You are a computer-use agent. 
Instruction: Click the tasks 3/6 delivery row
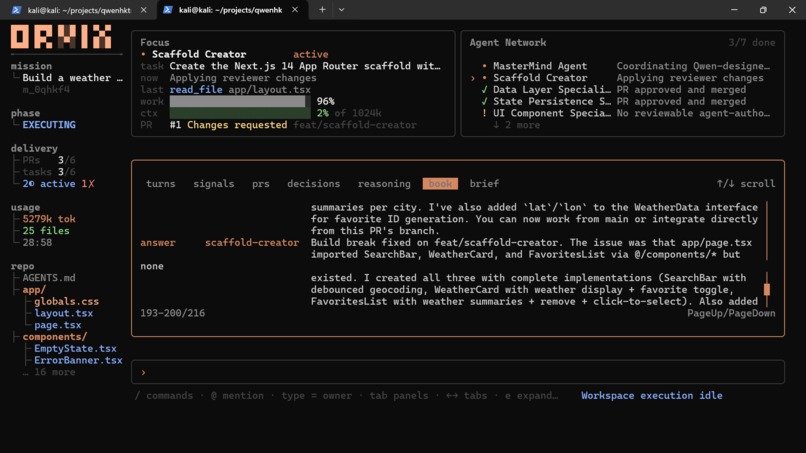[x=49, y=172]
